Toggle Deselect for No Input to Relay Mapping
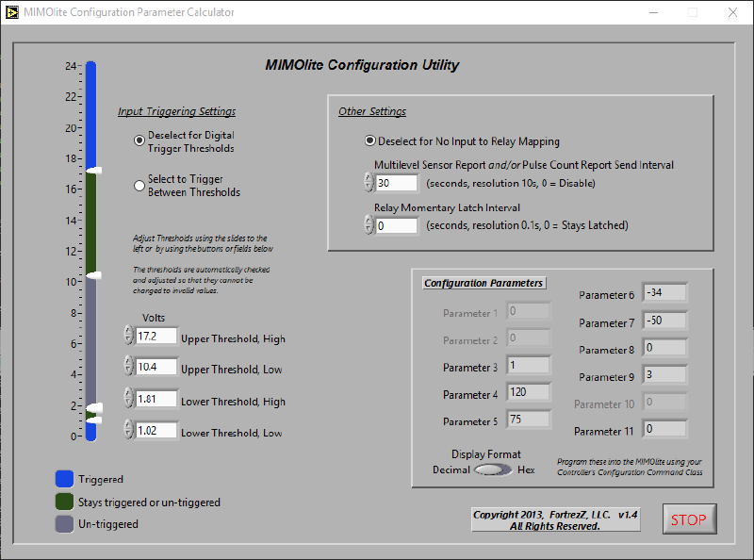 click(x=369, y=141)
